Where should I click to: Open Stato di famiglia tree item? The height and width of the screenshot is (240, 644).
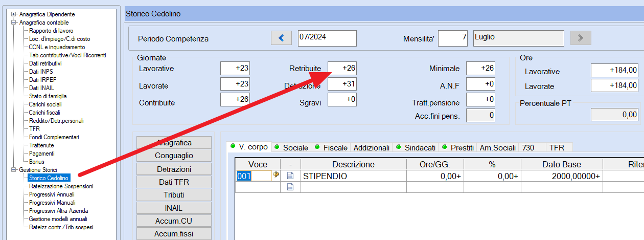(x=48, y=96)
